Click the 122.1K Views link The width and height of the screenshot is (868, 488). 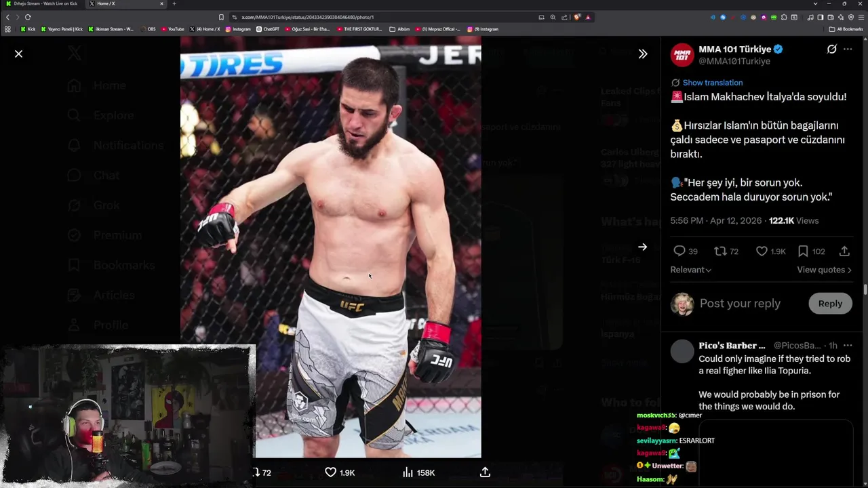[794, 221]
